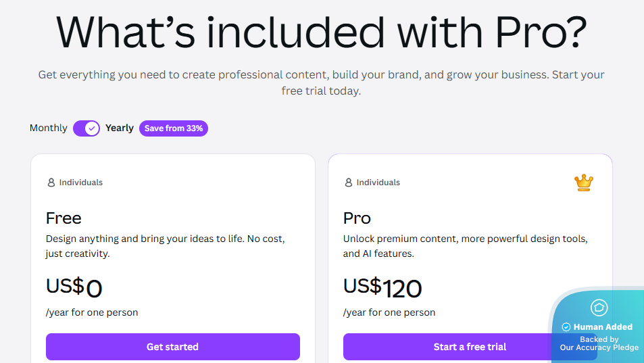This screenshot has width=644, height=363.
Task: Click the US$0 price on Free
Action: point(74,288)
